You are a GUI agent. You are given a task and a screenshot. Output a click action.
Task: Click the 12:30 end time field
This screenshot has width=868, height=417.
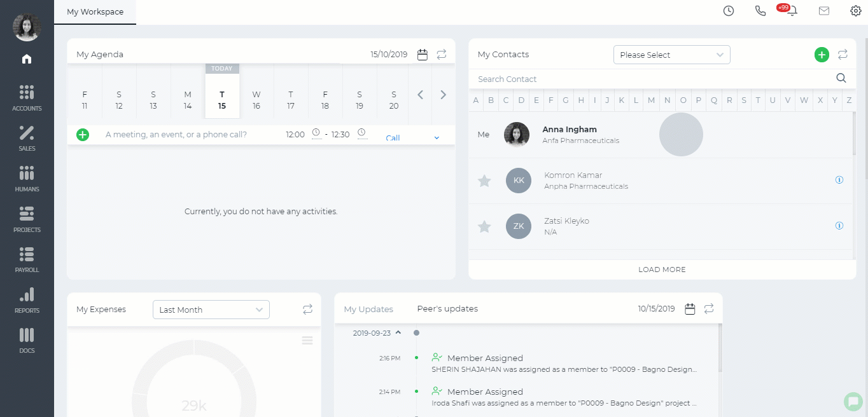(340, 135)
